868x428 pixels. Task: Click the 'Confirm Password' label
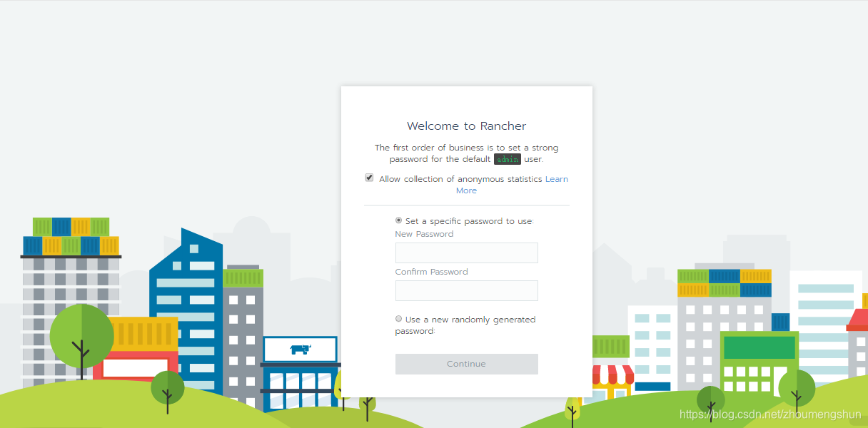click(x=431, y=272)
